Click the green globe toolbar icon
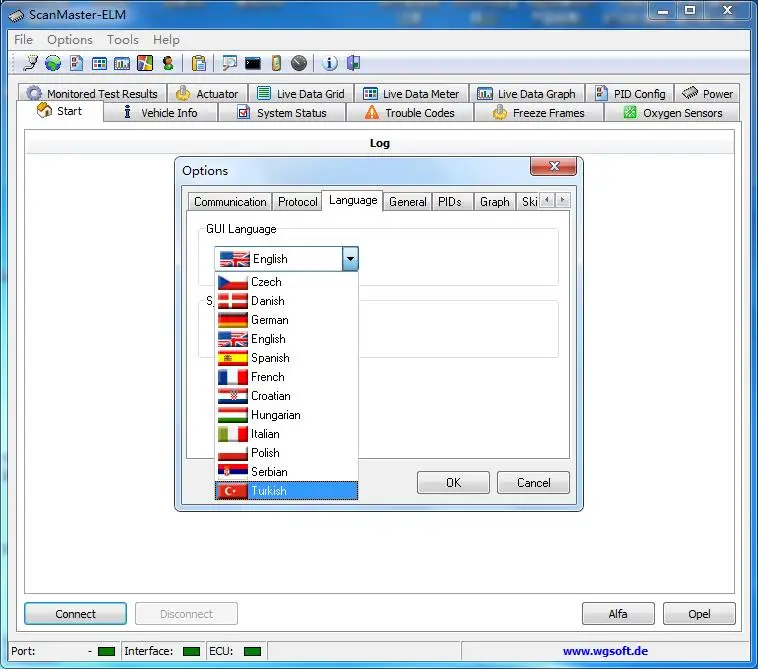 click(53, 63)
